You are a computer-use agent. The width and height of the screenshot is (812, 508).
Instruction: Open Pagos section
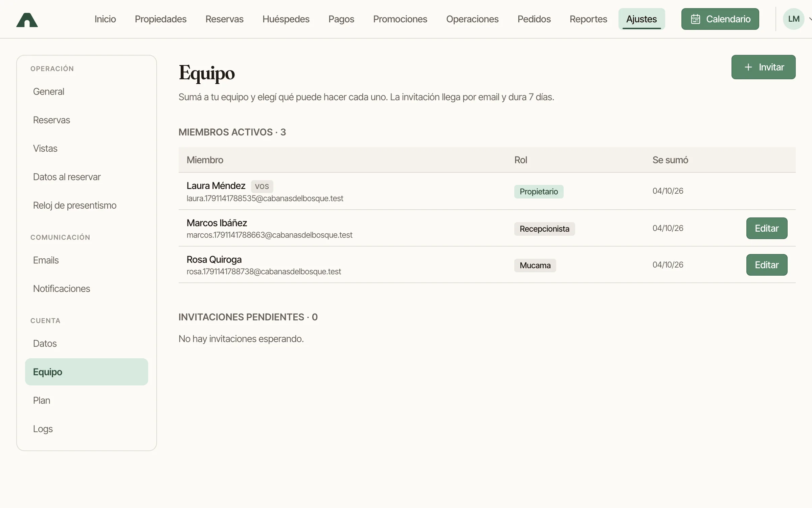[341, 19]
